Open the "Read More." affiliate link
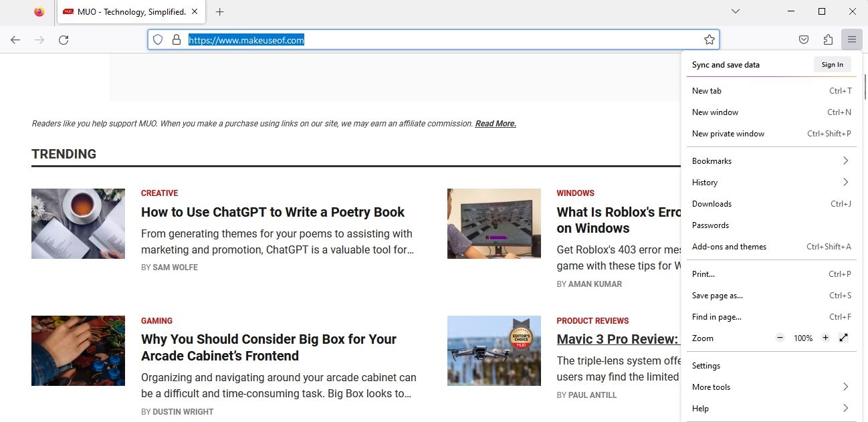 click(495, 123)
